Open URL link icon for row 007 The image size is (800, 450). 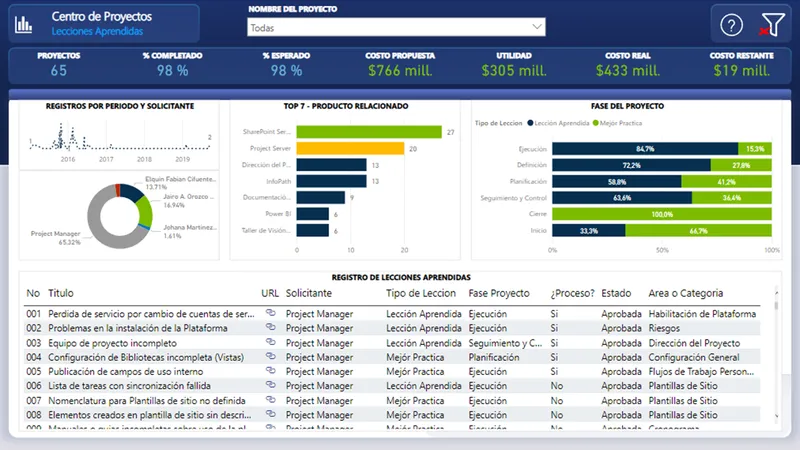(270, 399)
